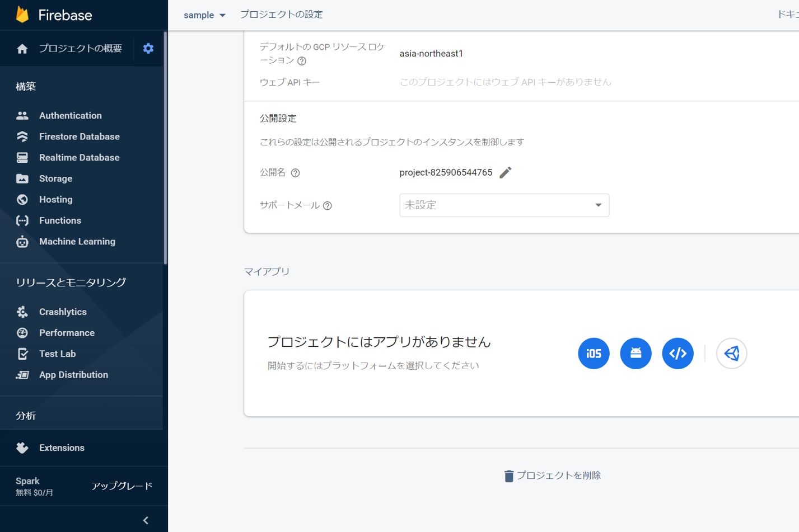
Task: Open the Functions section
Action: [x=60, y=220]
